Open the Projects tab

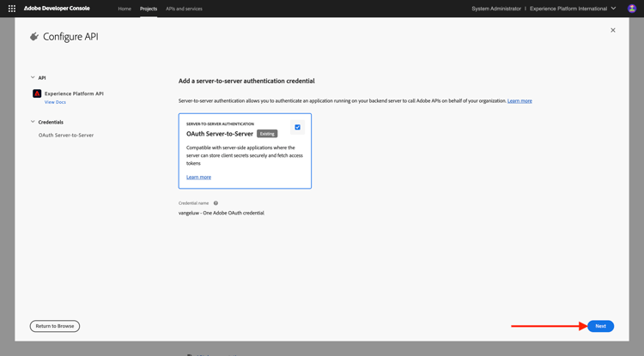(x=149, y=9)
